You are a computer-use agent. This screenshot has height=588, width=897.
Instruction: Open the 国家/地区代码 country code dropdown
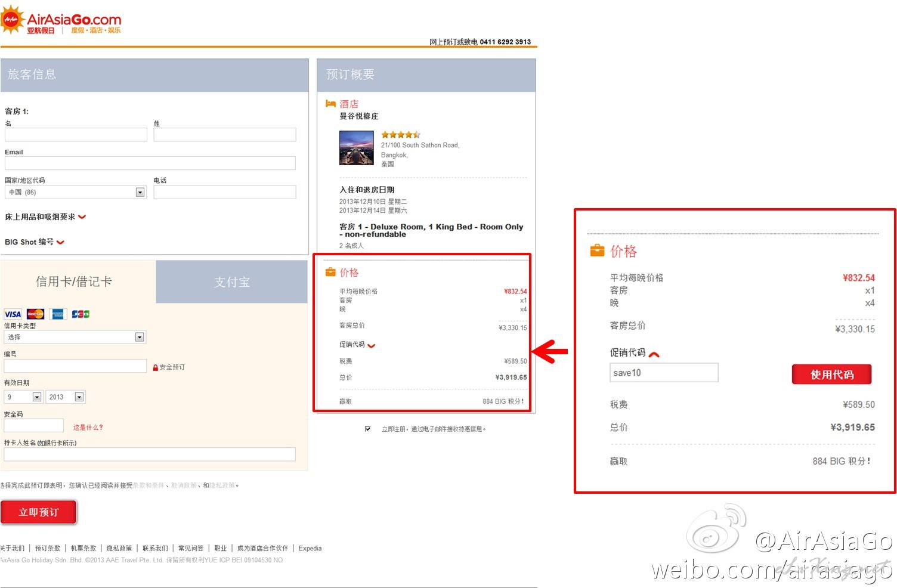(x=75, y=192)
